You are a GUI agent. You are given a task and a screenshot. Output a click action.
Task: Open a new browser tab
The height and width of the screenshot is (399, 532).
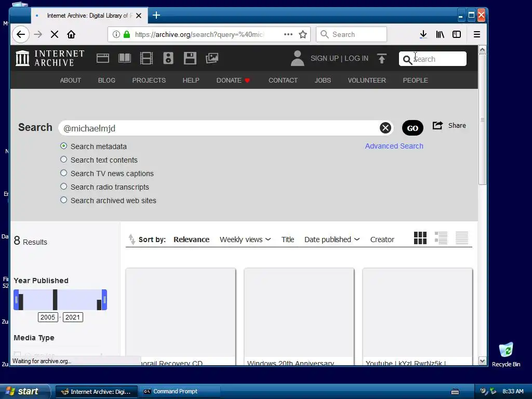coord(156,15)
